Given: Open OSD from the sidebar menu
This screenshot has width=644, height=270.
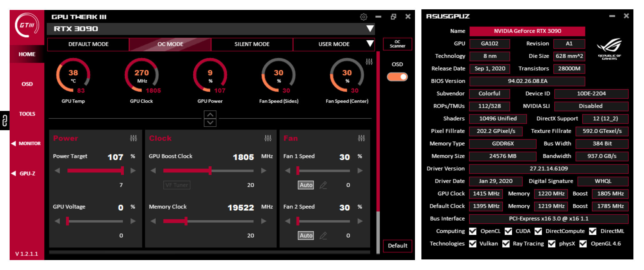Looking at the screenshot, I should coord(27,84).
